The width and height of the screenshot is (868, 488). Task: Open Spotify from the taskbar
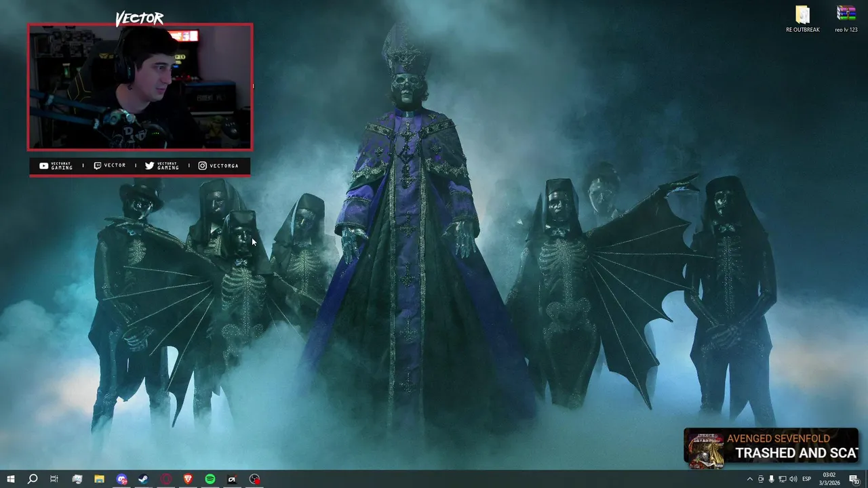pyautogui.click(x=210, y=479)
